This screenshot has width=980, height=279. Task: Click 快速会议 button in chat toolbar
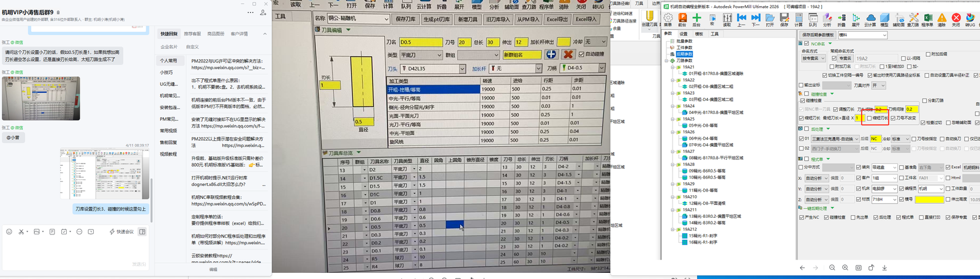(121, 231)
